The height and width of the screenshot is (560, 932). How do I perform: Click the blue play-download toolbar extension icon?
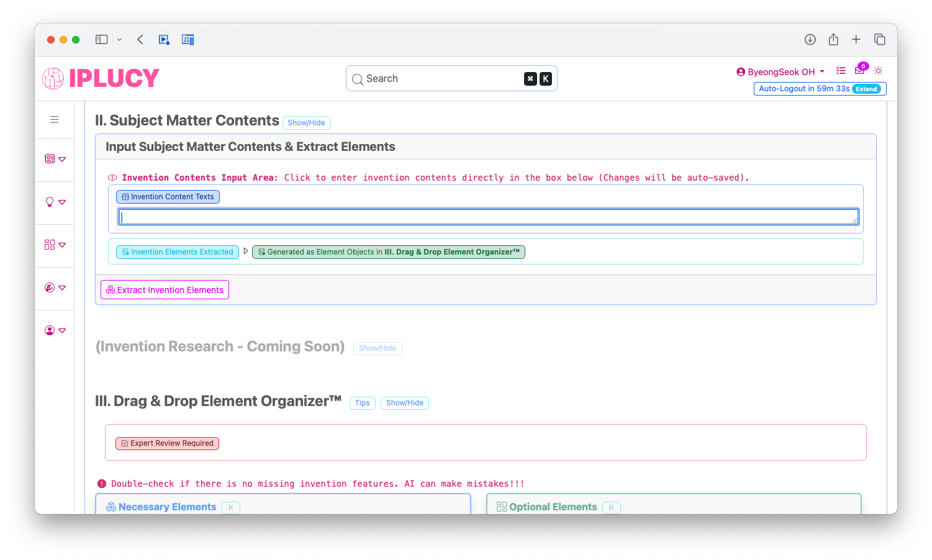pos(164,40)
